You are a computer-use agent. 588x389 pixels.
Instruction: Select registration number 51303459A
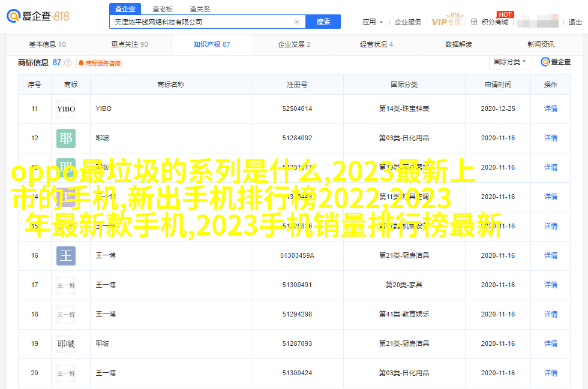tap(297, 255)
